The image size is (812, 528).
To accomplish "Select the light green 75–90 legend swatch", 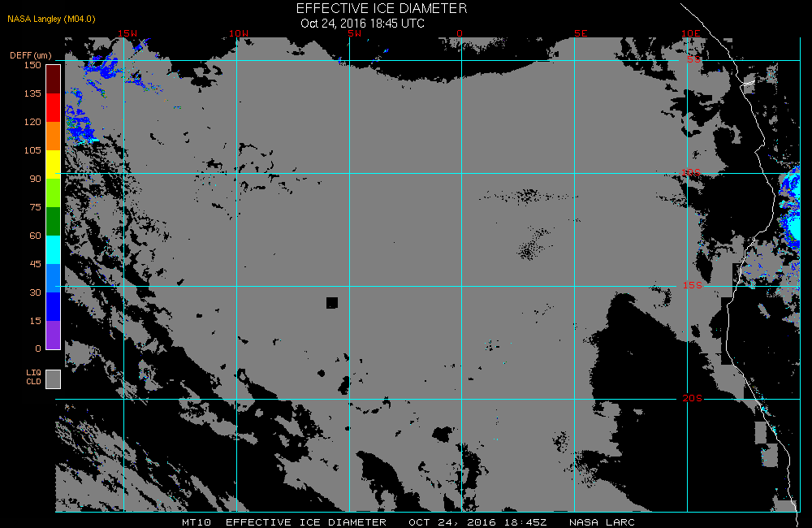I will [x=54, y=193].
